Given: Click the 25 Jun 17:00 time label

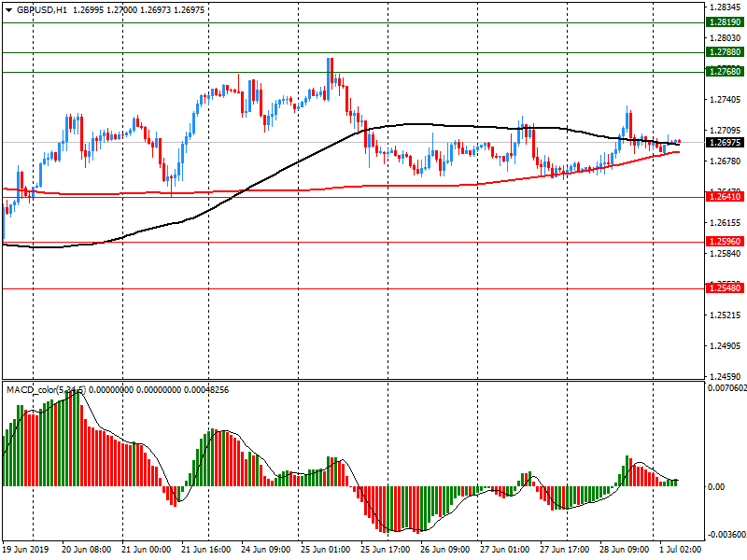Looking at the screenshot, I should click(385, 550).
